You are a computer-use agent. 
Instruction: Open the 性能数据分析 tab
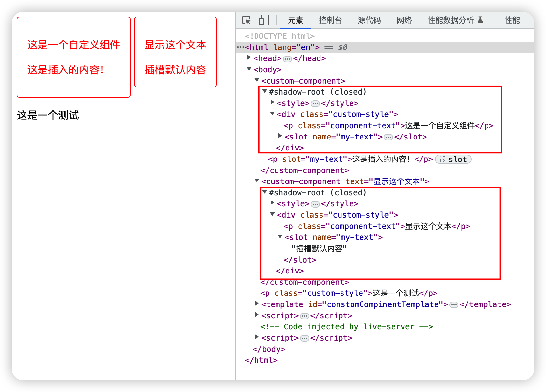456,20
